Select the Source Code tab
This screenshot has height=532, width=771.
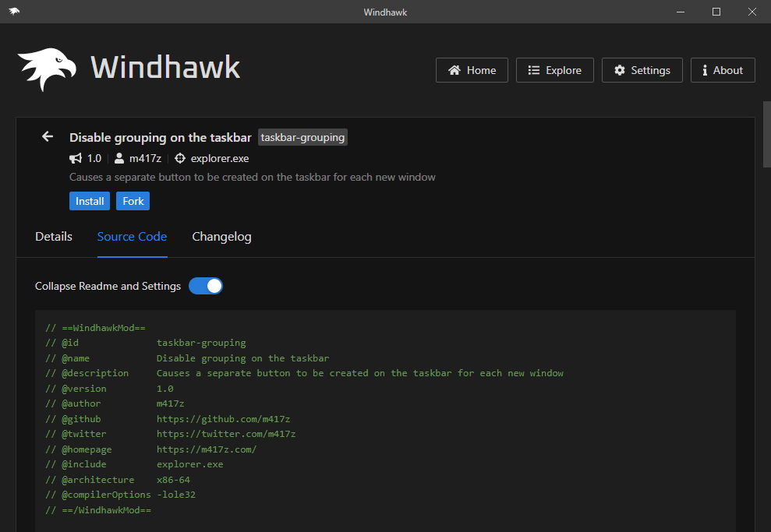coord(132,237)
